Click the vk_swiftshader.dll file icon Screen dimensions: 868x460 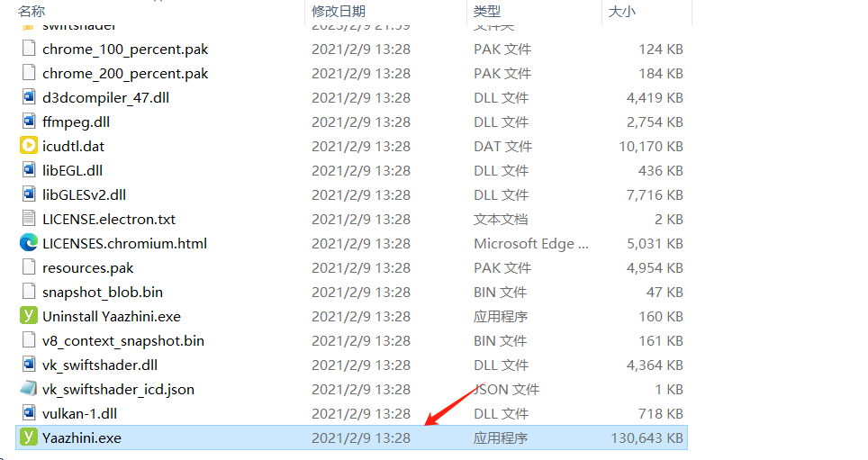point(29,365)
